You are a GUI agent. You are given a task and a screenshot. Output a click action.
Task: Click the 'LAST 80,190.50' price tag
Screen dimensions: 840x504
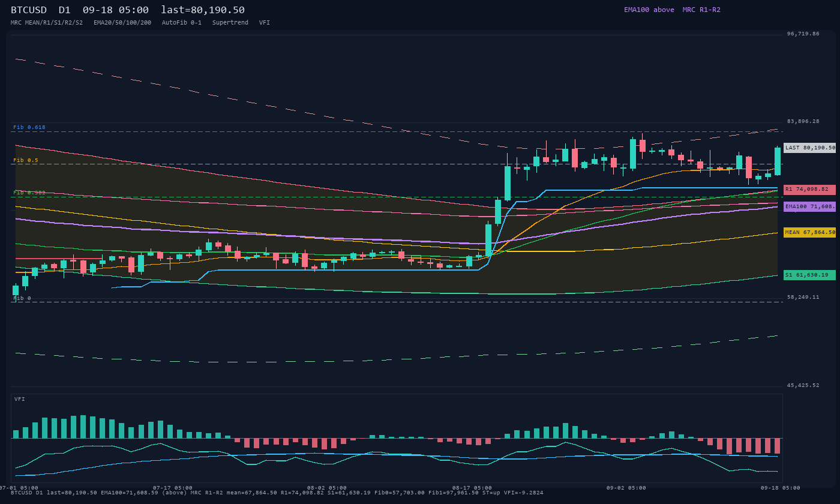810,148
